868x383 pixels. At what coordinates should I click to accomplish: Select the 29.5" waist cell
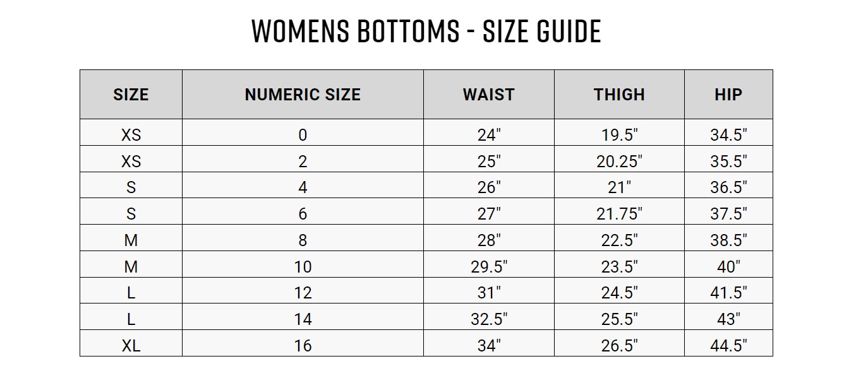(x=488, y=266)
